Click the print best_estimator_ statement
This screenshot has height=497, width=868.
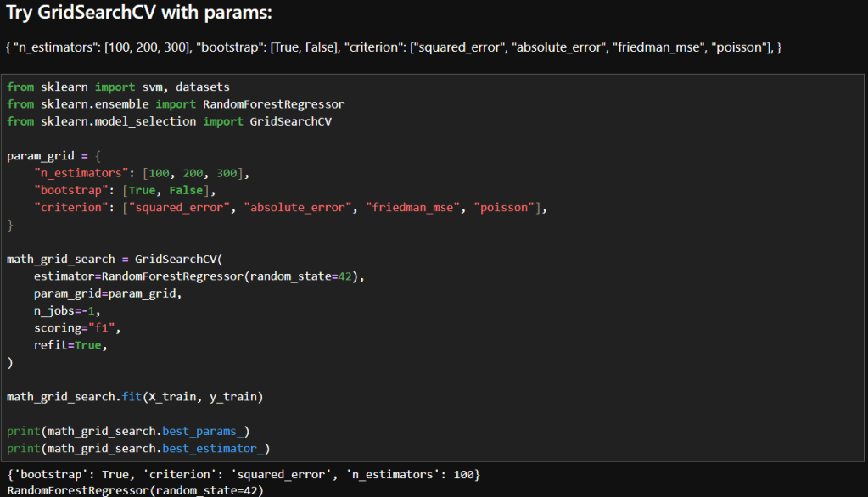138,448
